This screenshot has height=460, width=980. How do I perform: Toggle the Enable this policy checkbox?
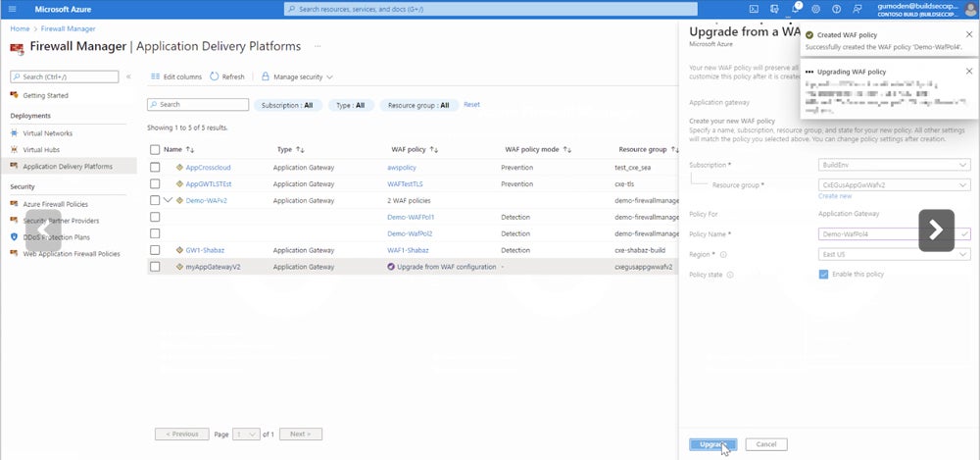point(823,275)
